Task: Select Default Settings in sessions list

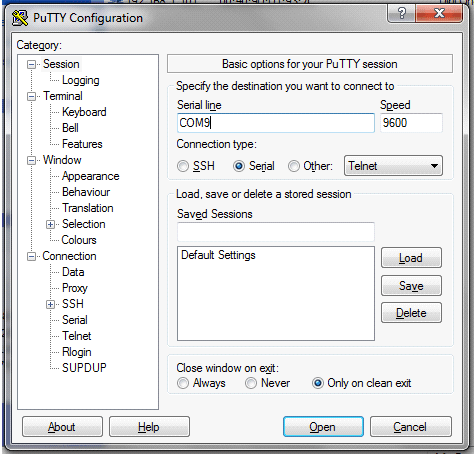Action: click(218, 255)
